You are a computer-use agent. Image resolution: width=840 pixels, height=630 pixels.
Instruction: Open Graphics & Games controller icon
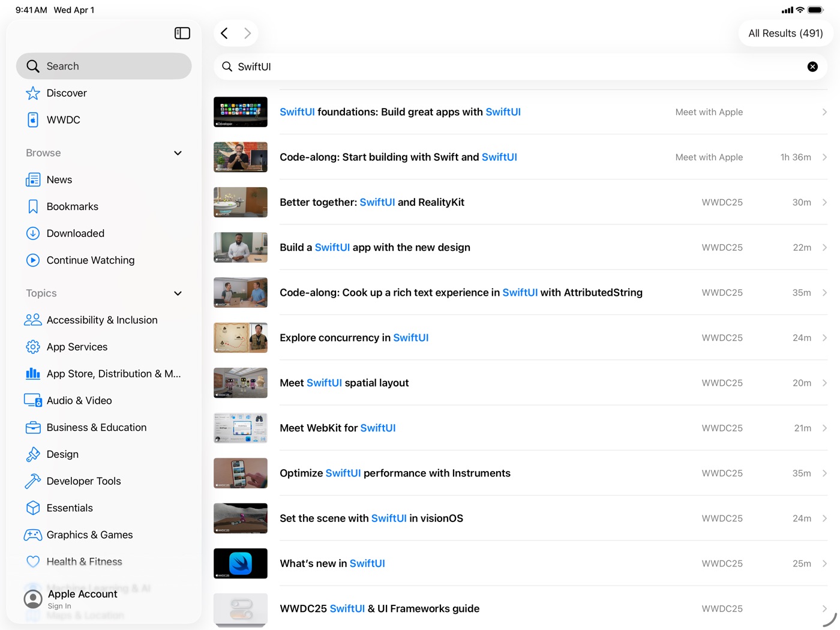pyautogui.click(x=33, y=535)
